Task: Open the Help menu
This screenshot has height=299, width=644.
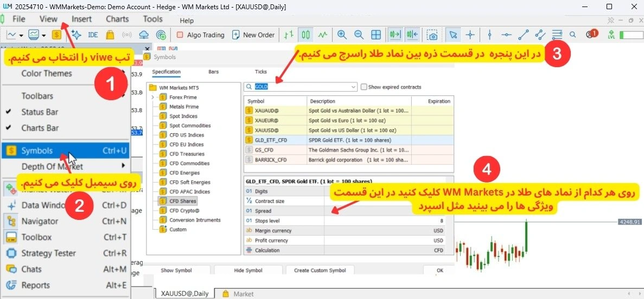Action: coord(187,21)
